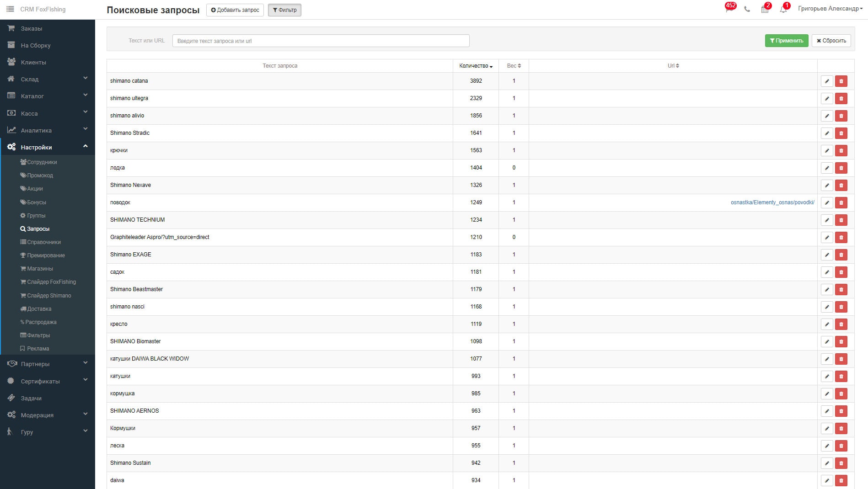This screenshot has height=489, width=868.
Task: Delete the SHIMANO TECHNIUM query
Action: (x=841, y=220)
